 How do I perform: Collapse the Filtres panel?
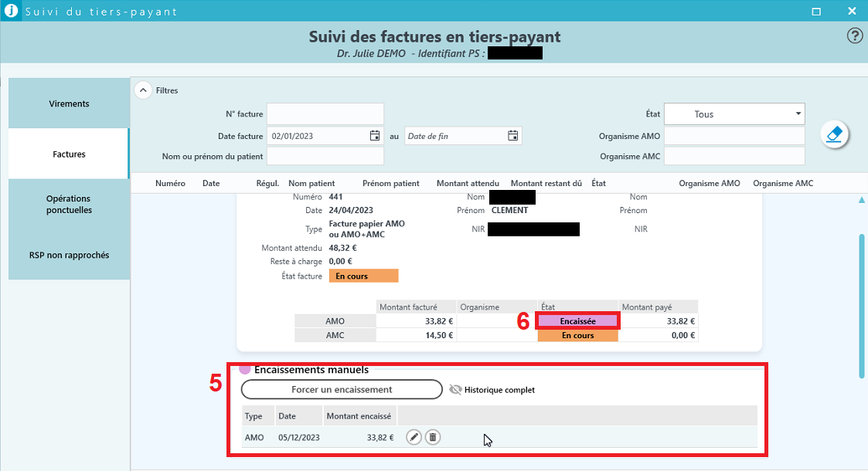click(x=143, y=90)
